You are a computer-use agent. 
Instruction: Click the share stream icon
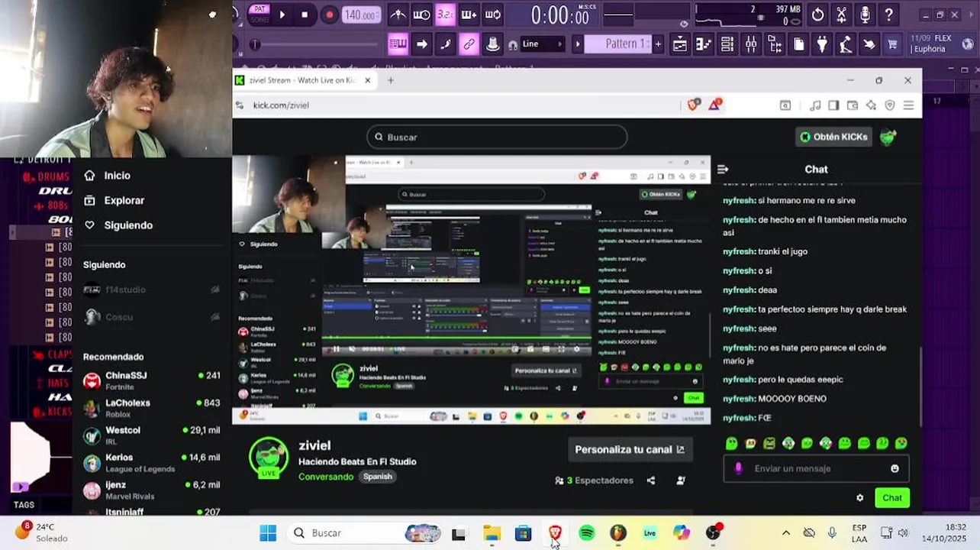tap(651, 480)
